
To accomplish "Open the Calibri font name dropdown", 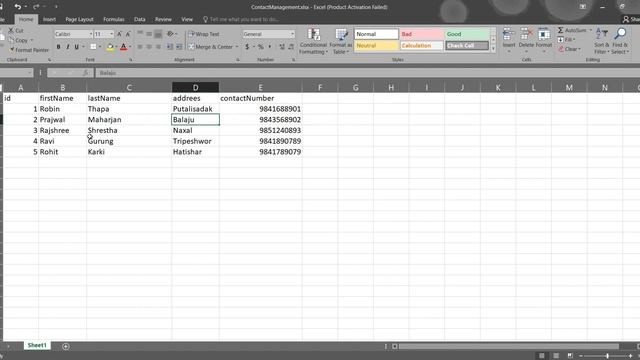I will coord(91,34).
